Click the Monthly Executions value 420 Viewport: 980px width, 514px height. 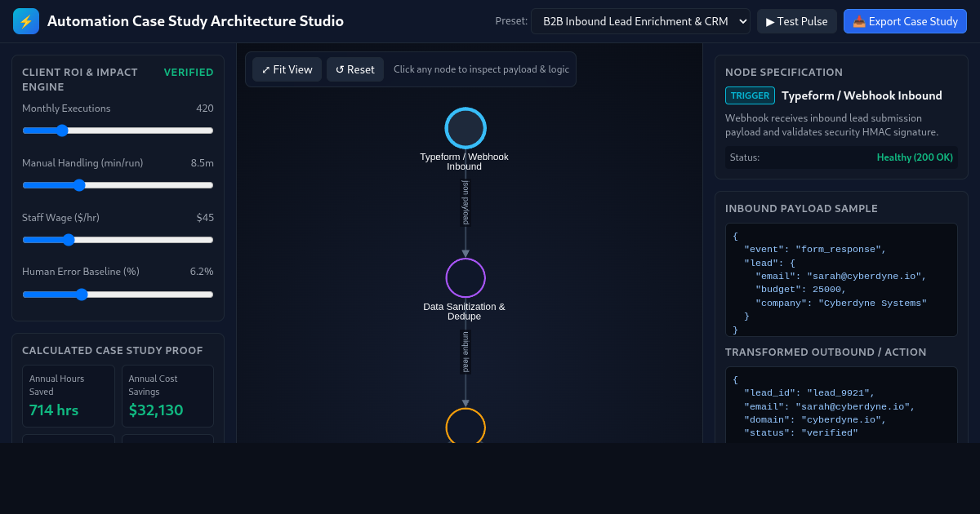pyautogui.click(x=205, y=109)
